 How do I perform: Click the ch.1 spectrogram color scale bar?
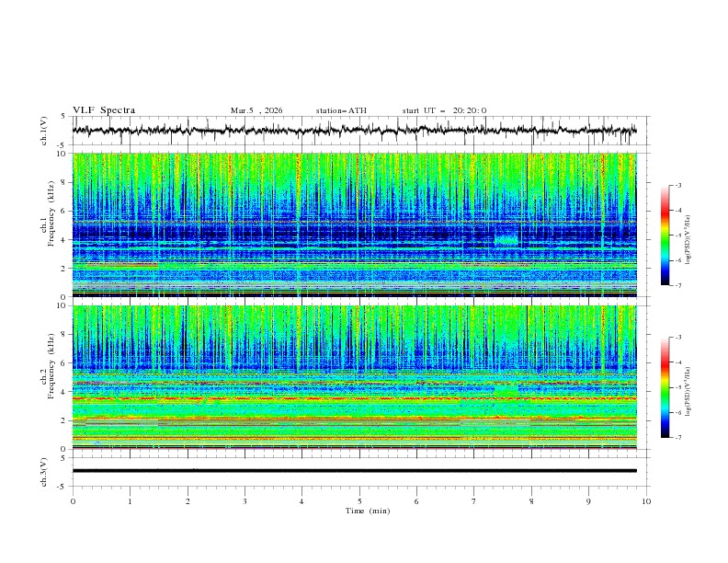pyautogui.click(x=665, y=235)
